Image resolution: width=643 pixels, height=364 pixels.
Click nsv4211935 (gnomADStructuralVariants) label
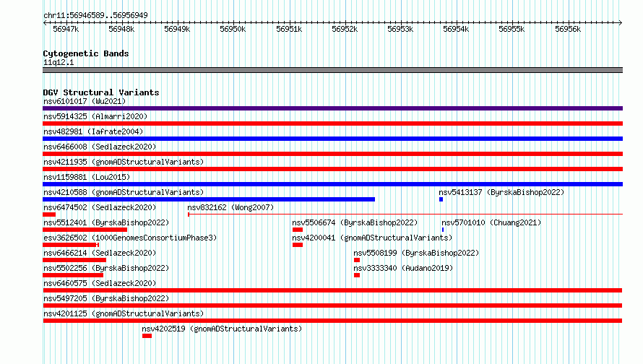coord(124,162)
